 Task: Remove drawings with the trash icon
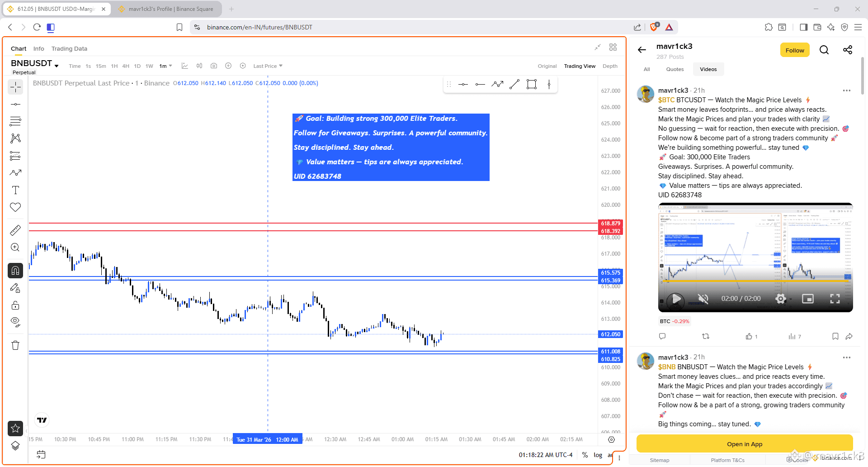pyautogui.click(x=15, y=346)
